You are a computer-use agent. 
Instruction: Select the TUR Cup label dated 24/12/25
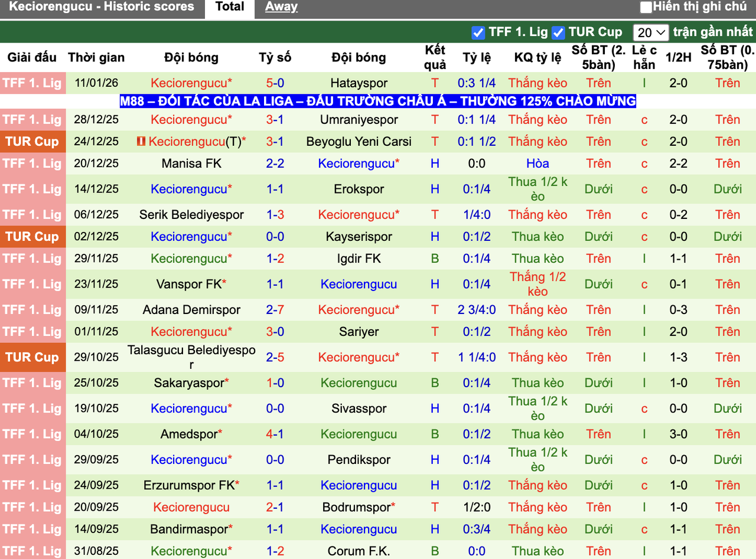pos(32,142)
